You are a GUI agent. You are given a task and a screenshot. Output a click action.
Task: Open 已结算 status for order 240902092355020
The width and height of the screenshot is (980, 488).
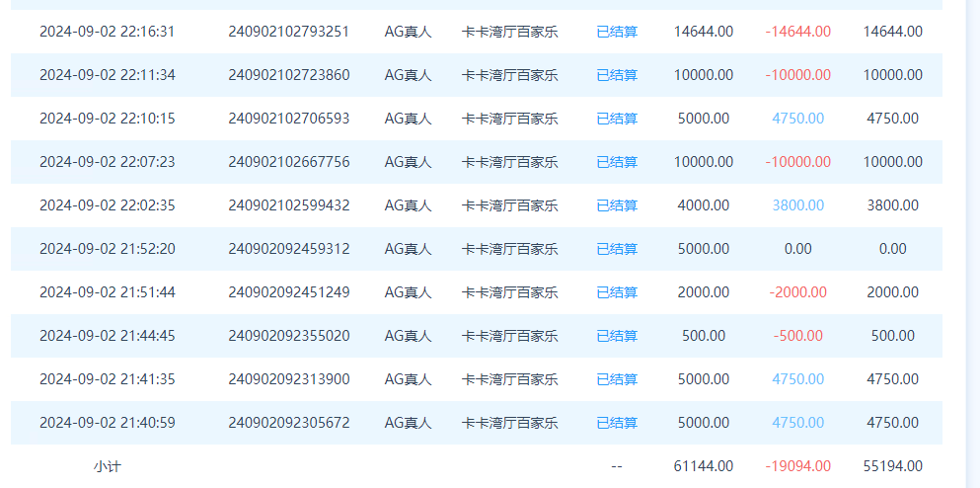[617, 336]
